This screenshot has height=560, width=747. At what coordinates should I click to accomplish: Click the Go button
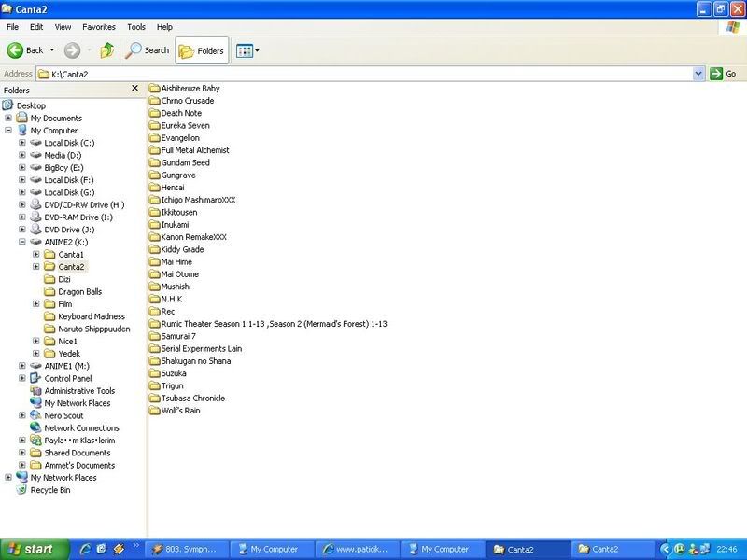(723, 74)
